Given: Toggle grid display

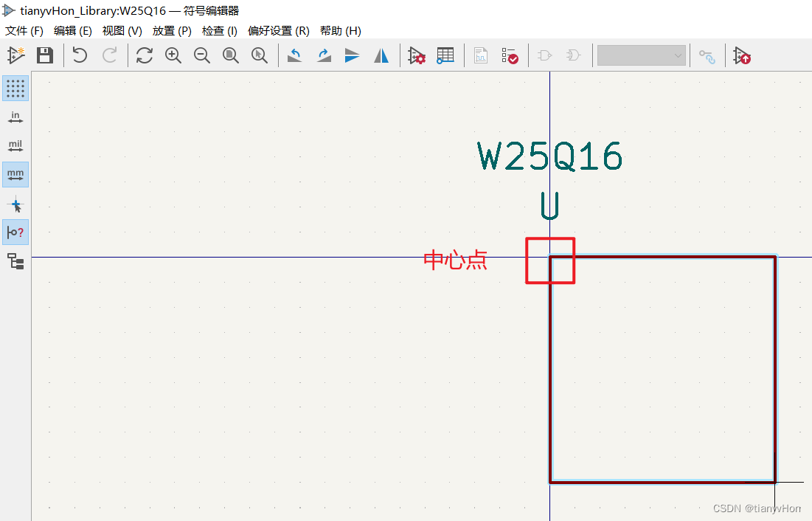Looking at the screenshot, I should click(x=15, y=88).
